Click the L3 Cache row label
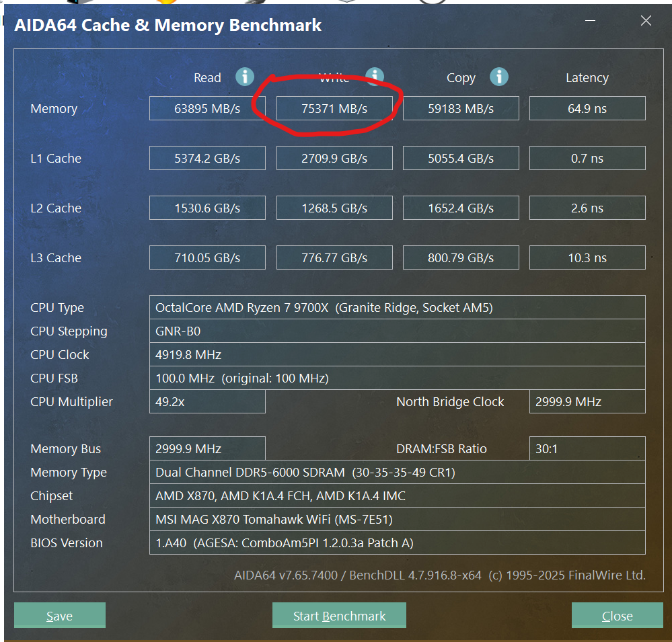This screenshot has width=672, height=642. pos(56,258)
